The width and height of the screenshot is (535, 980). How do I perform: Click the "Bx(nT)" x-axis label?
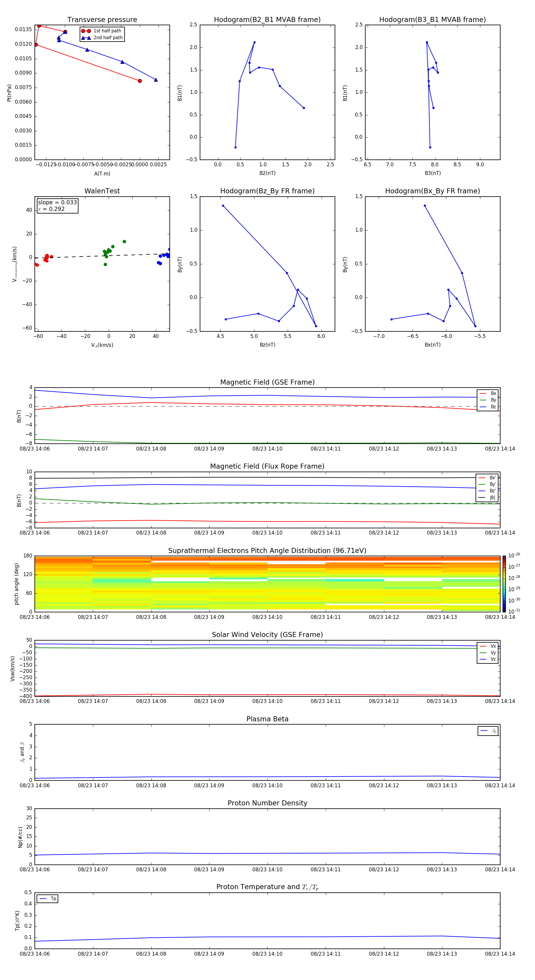coord(432,345)
